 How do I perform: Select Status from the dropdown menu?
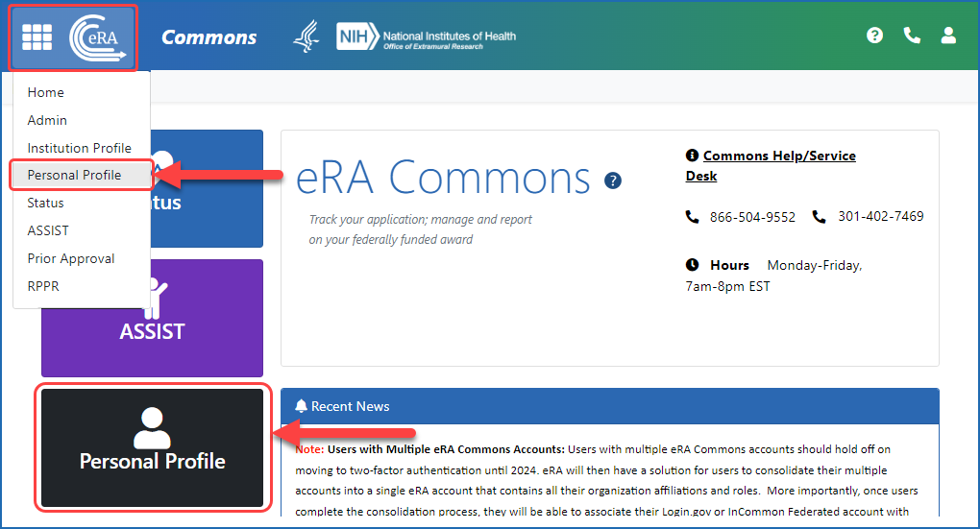tap(45, 203)
